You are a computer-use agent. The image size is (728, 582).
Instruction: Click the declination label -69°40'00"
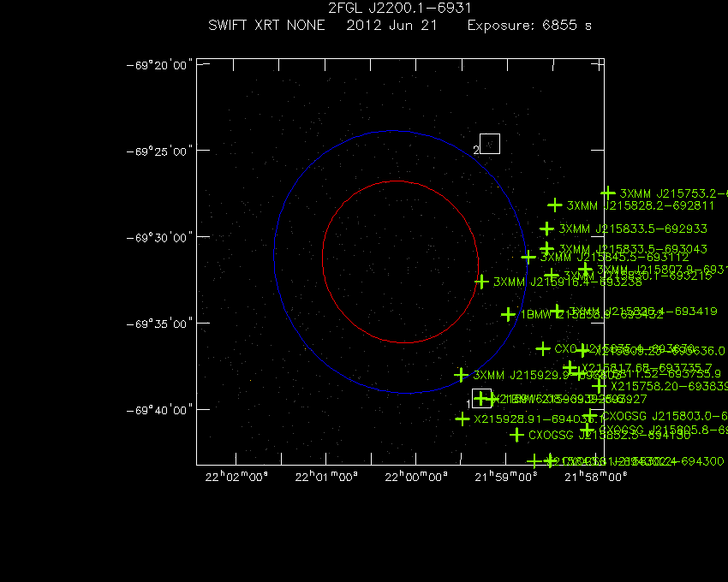click(159, 410)
